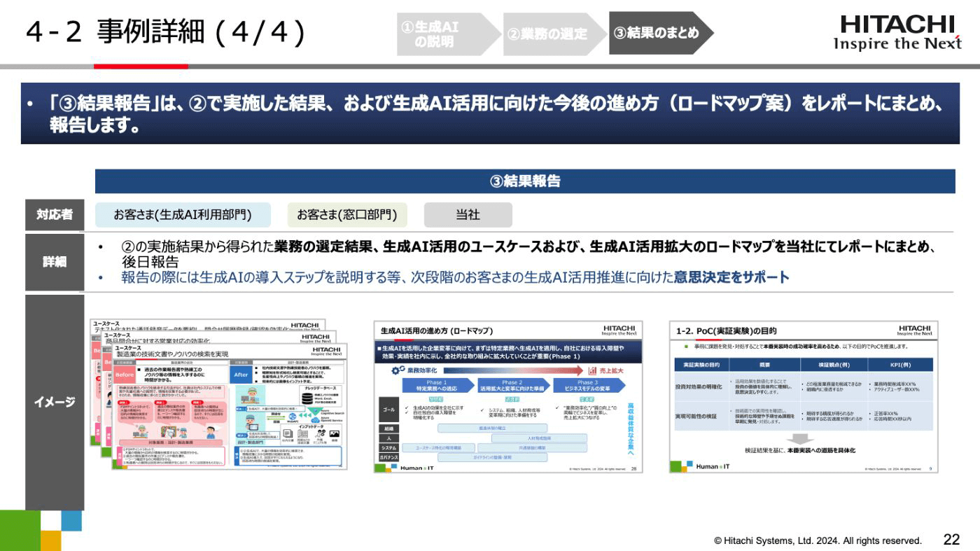Click the Azure OpenAI Service cloud icon

316,420
